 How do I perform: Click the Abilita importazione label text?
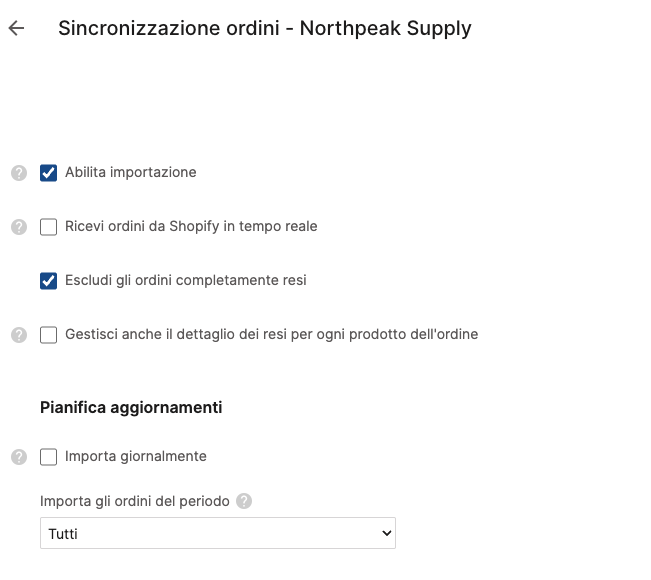pos(130,173)
